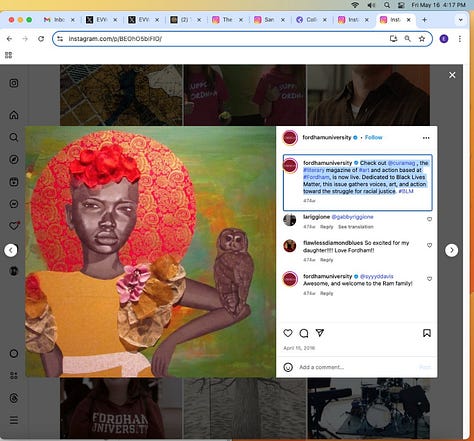Open post options three-dot menu
Screen dimensions: 474x441
click(x=426, y=138)
